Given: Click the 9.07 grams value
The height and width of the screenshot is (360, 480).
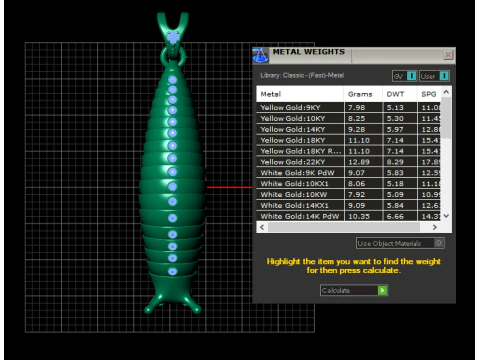Looking at the screenshot, I should pos(356,173).
